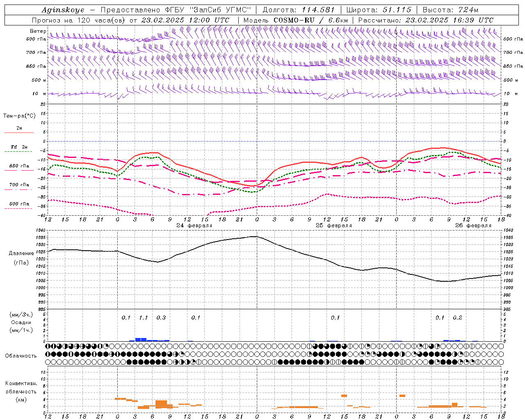
Task: Click the elevation label Высота: 724м
Action: click(x=450, y=10)
